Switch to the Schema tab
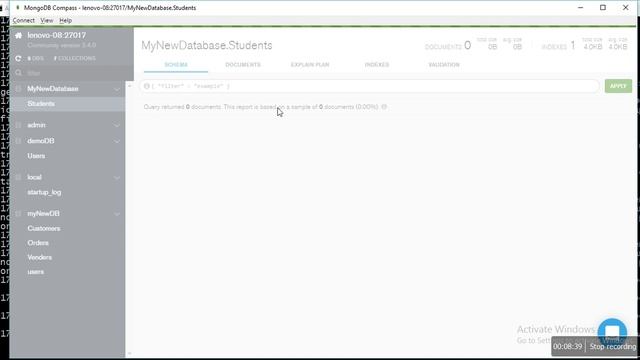 tap(176, 64)
